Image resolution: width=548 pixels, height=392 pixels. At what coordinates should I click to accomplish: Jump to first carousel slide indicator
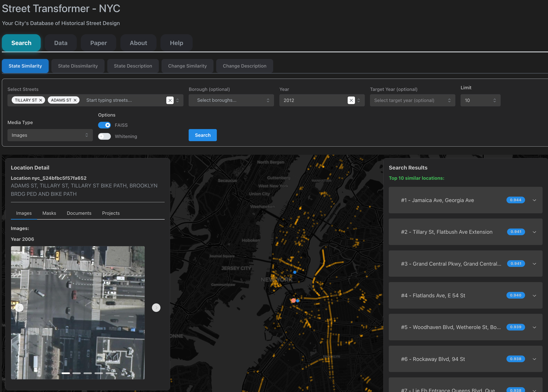(66, 373)
